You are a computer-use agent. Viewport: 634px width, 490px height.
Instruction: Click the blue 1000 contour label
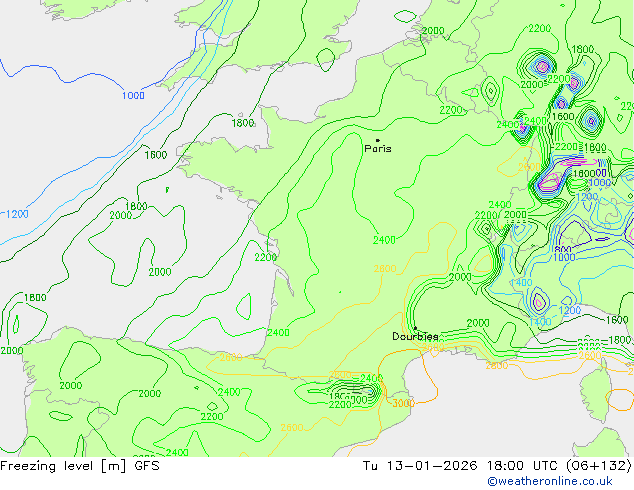pyautogui.click(x=133, y=95)
